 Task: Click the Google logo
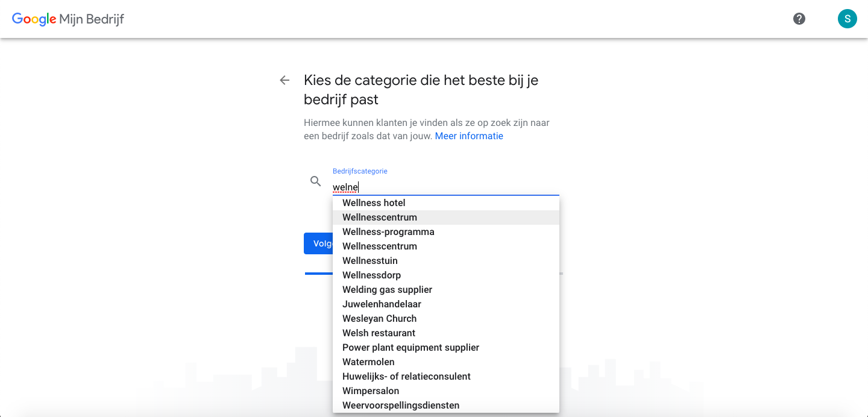click(34, 19)
